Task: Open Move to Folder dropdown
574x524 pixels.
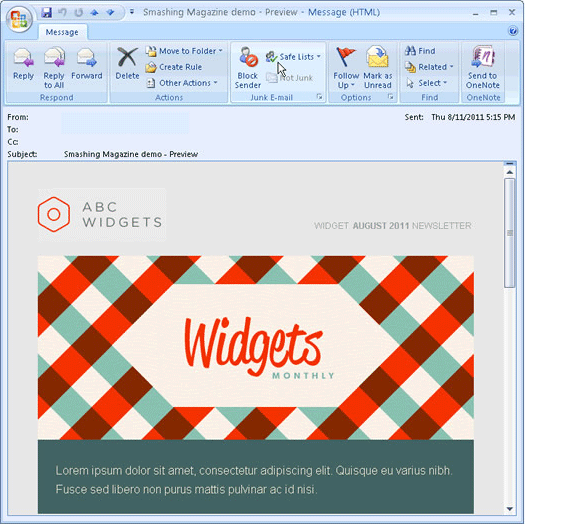Action: tap(184, 51)
